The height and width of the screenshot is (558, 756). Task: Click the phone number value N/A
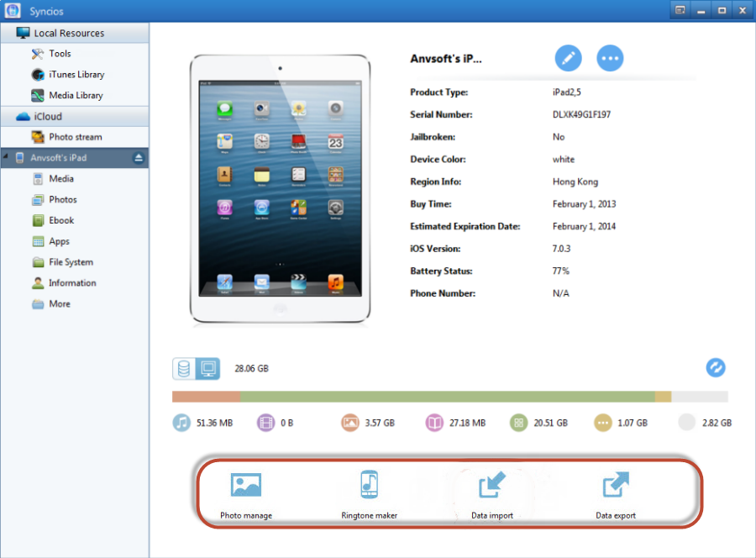click(561, 293)
